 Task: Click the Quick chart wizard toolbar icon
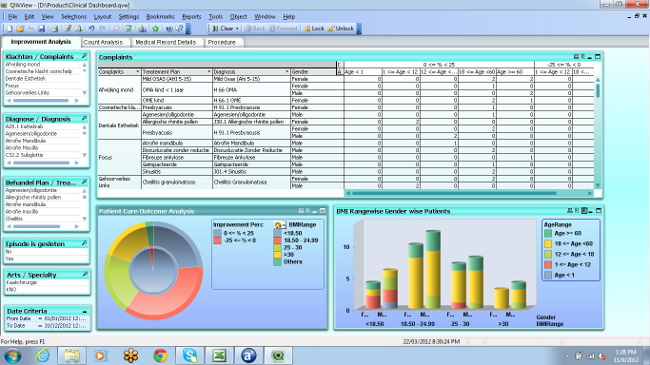pos(142,29)
